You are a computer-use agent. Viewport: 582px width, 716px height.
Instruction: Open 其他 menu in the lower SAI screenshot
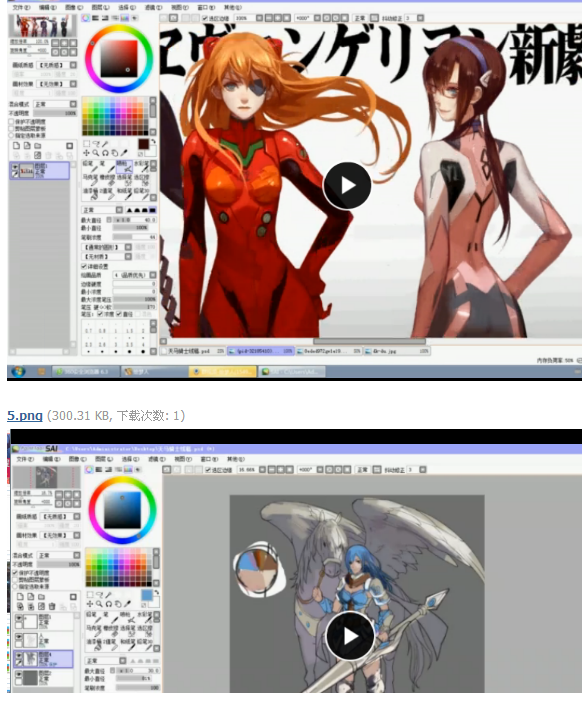coord(235,459)
